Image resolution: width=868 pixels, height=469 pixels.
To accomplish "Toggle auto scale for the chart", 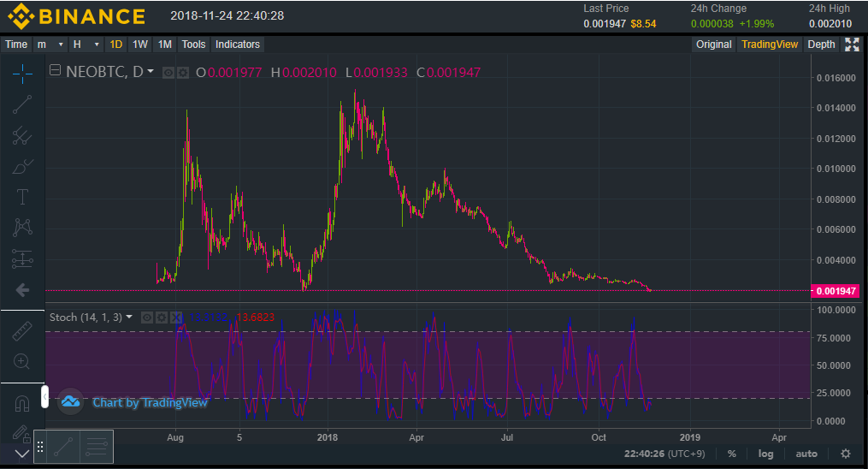I will point(806,454).
